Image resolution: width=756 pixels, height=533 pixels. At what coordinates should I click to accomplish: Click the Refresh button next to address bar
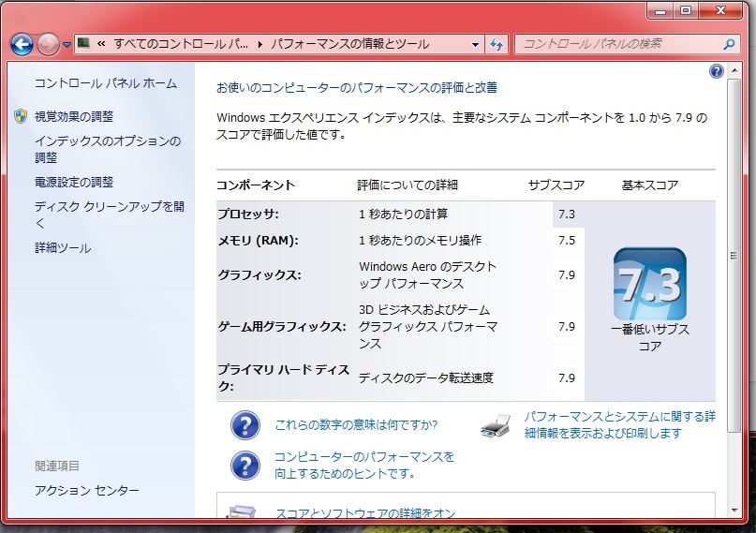(497, 44)
